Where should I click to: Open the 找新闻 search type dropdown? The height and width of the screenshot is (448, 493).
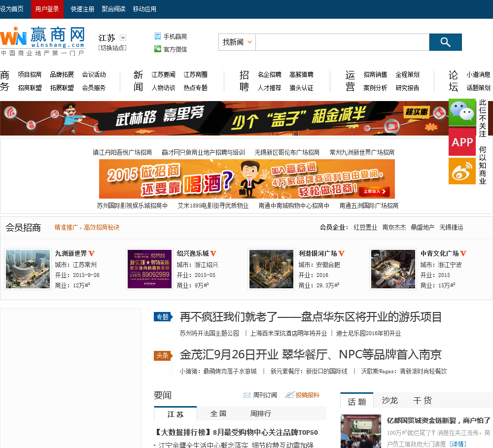[x=237, y=42]
